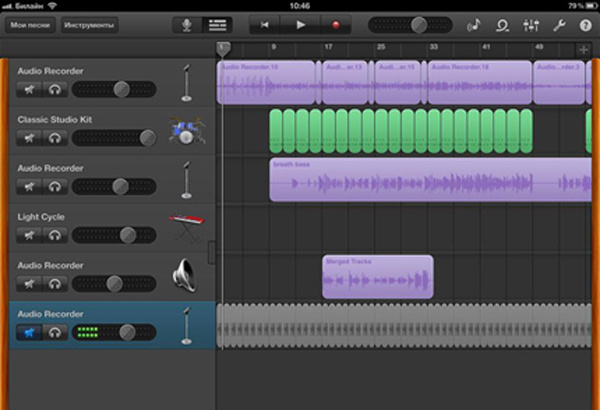Adjust Classic Studio Kit volume slider
Viewport: 600px width, 410px height.
(114, 138)
